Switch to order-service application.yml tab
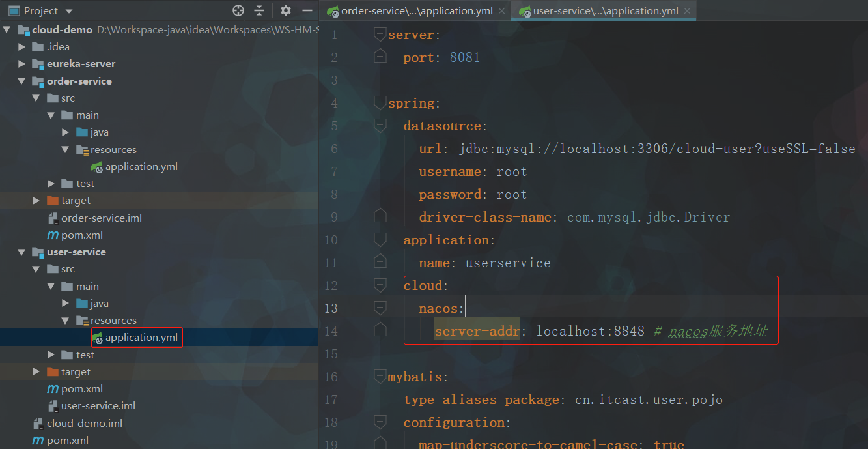868x449 pixels. [417, 11]
